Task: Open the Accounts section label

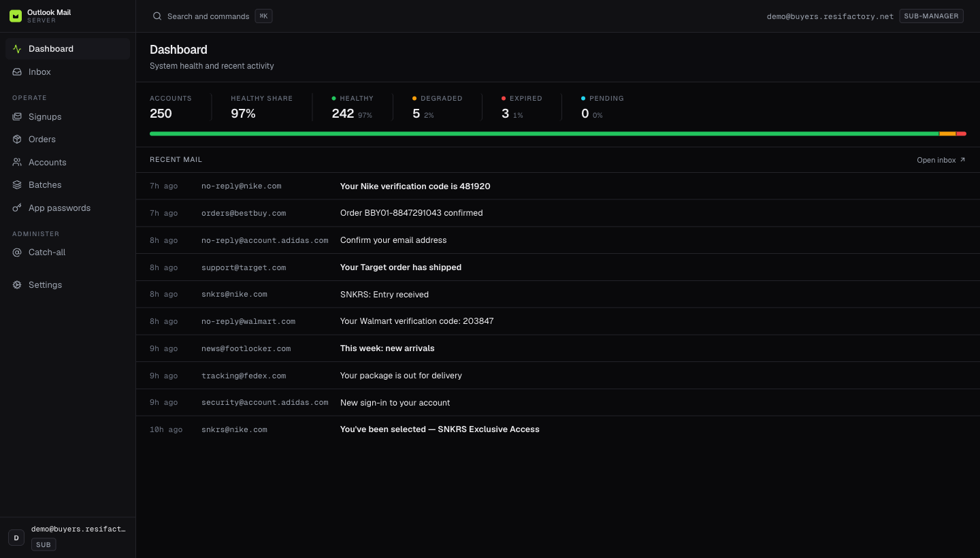Action: [x=48, y=163]
